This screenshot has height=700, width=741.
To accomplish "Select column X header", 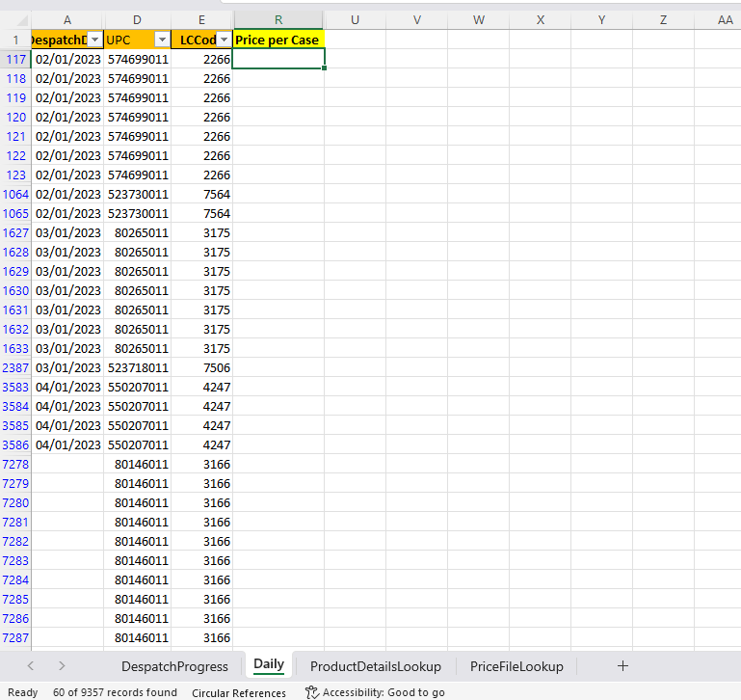I will click(x=541, y=20).
